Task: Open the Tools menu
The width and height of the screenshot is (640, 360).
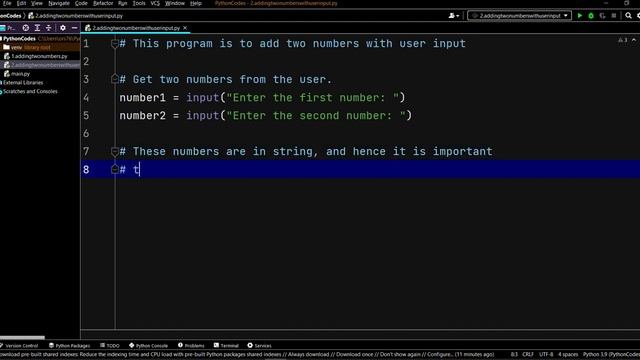Action: click(139, 3)
